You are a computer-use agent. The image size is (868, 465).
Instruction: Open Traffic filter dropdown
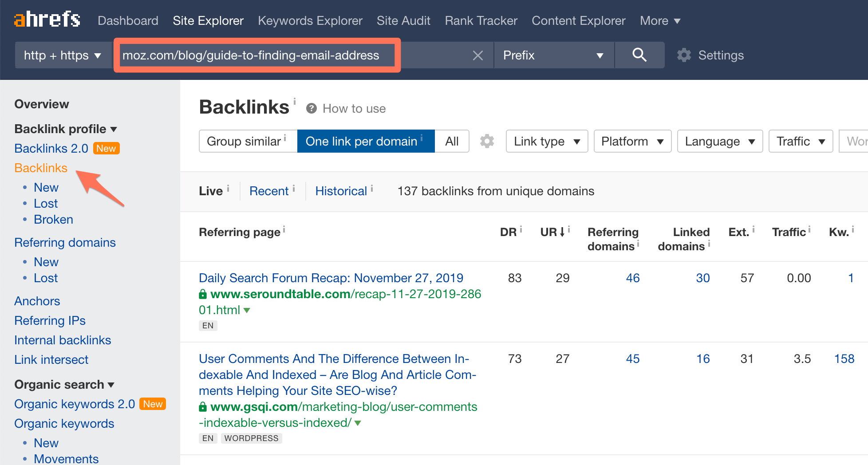801,141
